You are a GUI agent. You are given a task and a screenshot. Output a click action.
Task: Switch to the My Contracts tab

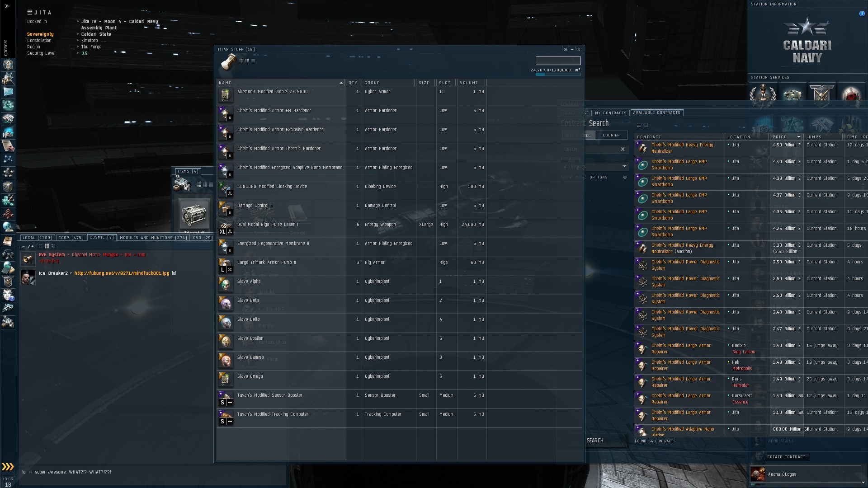(x=610, y=113)
